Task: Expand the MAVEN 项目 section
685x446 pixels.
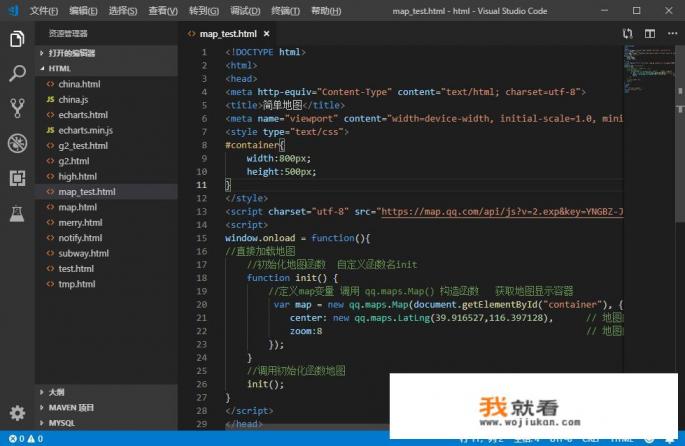Action: [x=70, y=407]
